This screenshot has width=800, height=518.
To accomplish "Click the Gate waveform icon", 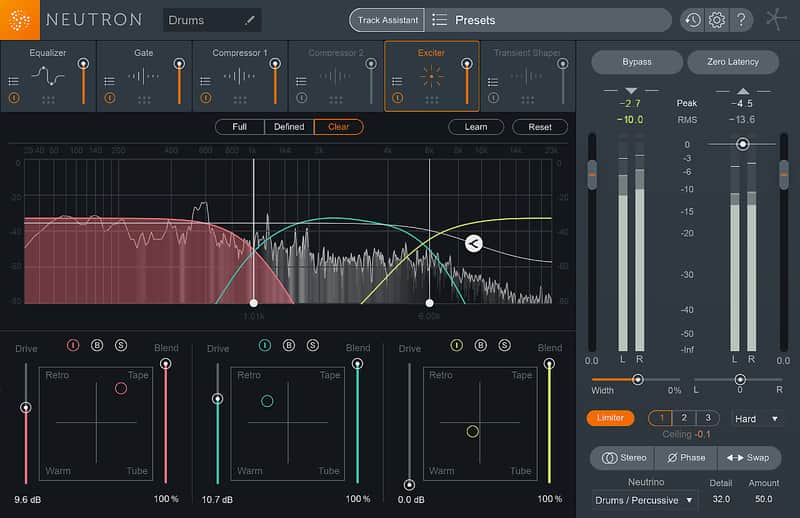I will click(x=144, y=77).
